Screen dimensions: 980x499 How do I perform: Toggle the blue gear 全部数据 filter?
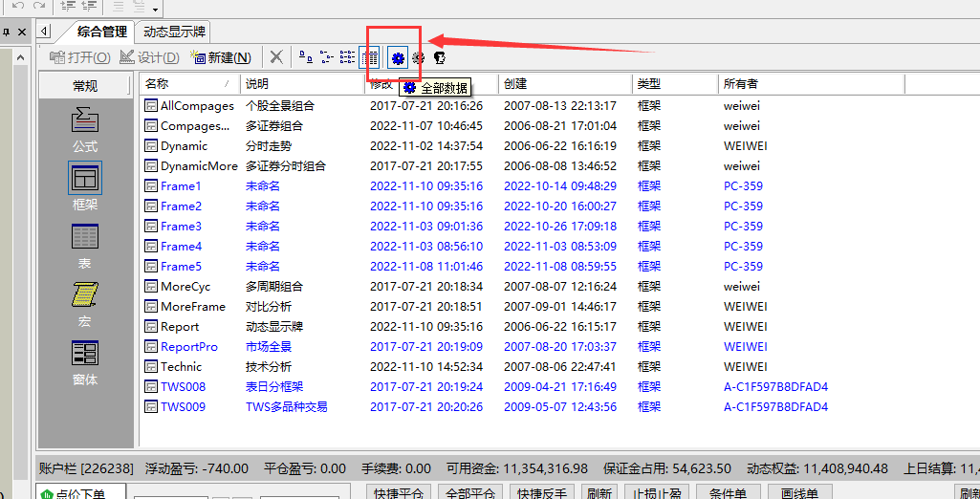coord(398,58)
